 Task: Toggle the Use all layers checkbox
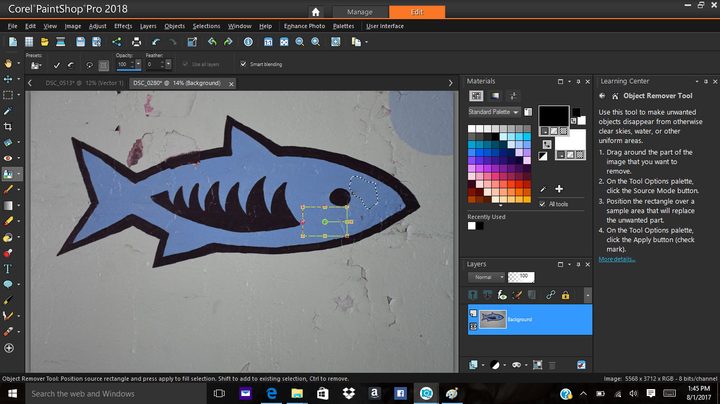coord(186,64)
